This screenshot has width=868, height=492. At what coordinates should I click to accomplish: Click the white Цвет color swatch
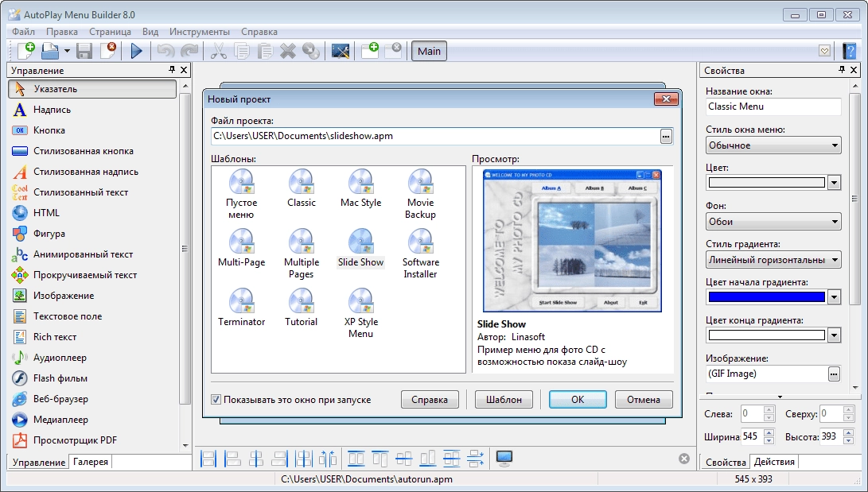[x=767, y=183]
